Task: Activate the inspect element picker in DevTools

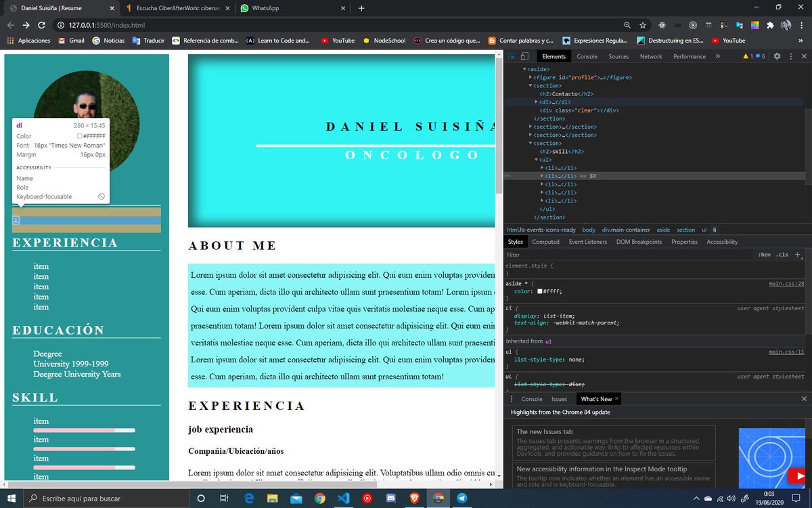Action: point(512,56)
